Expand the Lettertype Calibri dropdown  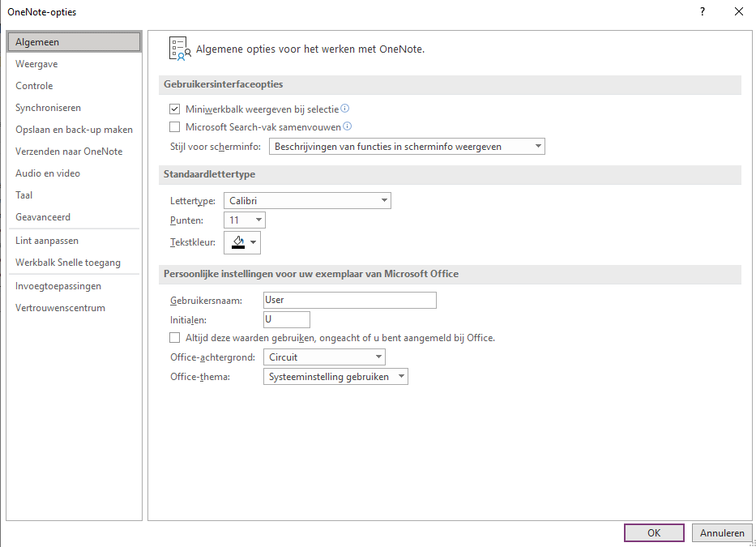click(x=307, y=201)
